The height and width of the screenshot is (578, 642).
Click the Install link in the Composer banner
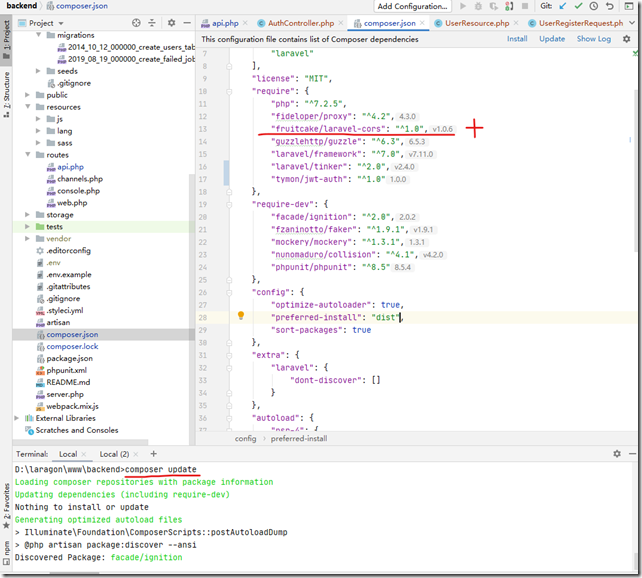pyautogui.click(x=517, y=39)
